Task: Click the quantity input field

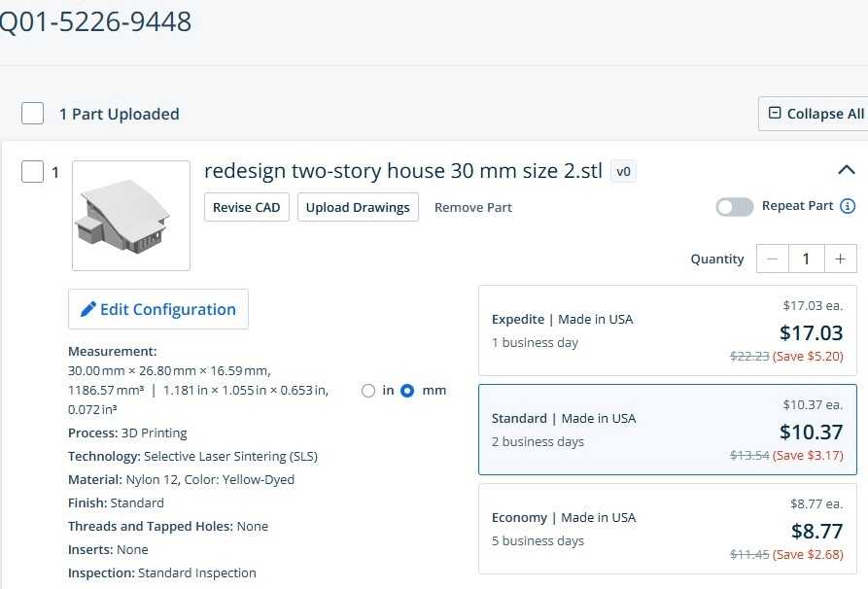Action: 807,259
